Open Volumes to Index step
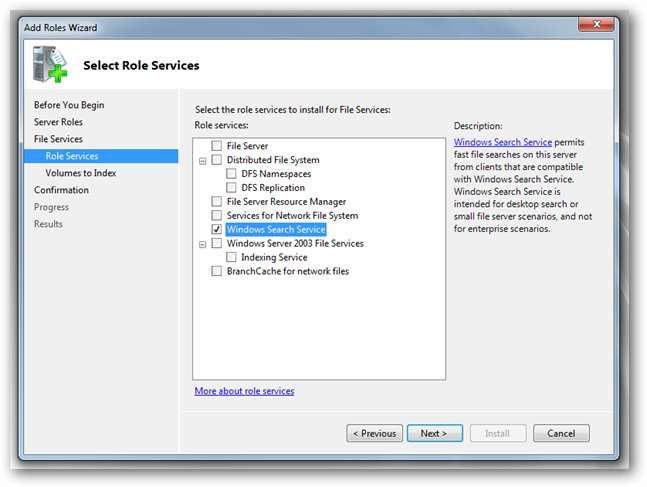This screenshot has height=487, width=647. pos(81,173)
